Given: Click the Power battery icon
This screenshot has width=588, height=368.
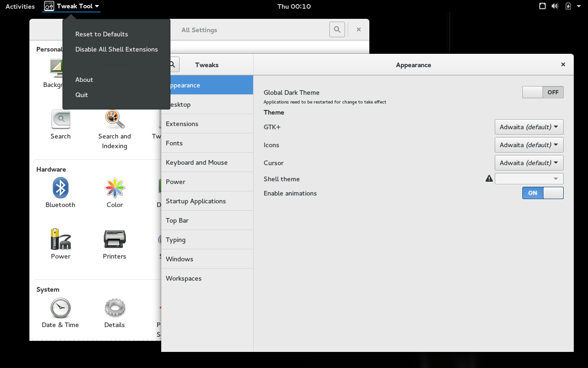Looking at the screenshot, I should [60, 239].
